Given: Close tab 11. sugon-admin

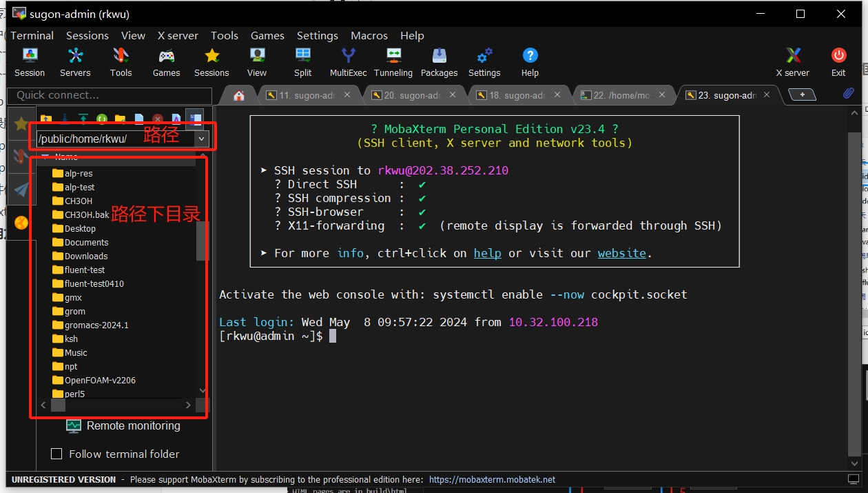Looking at the screenshot, I should point(347,95).
